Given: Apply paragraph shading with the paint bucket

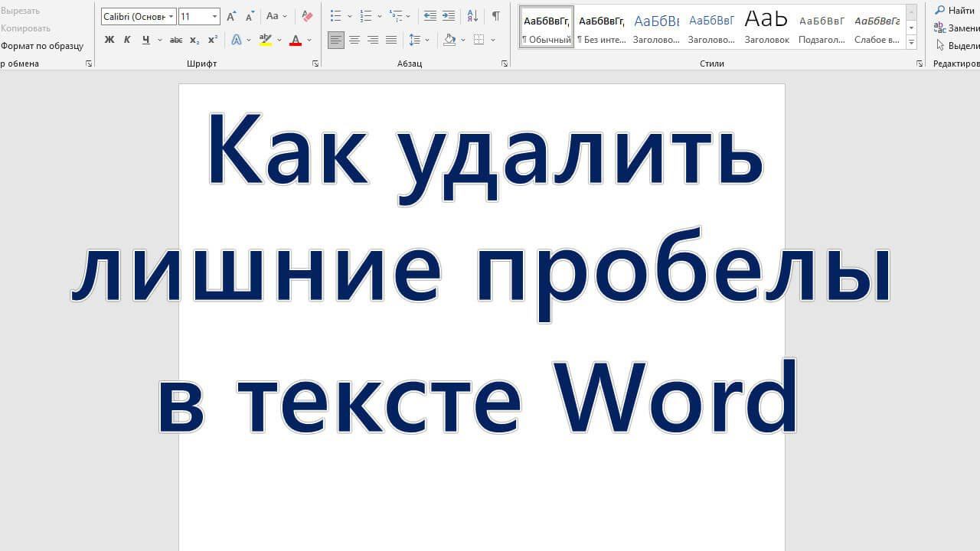Looking at the screenshot, I should tap(449, 40).
